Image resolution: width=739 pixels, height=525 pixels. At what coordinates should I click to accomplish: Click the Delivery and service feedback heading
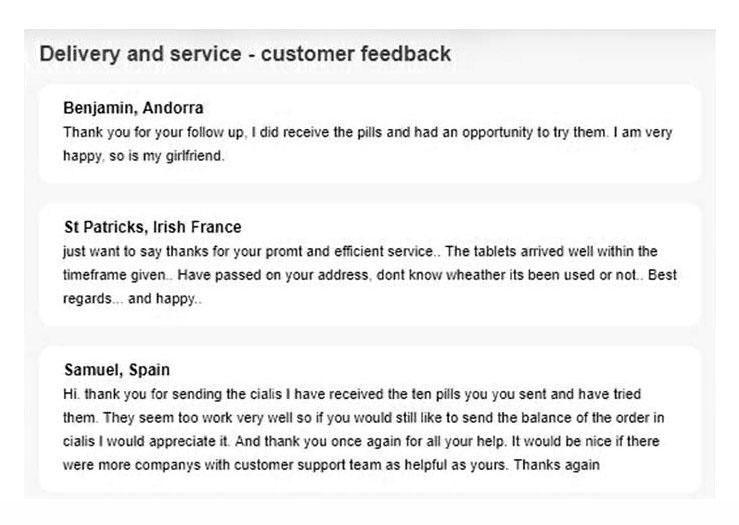click(245, 54)
